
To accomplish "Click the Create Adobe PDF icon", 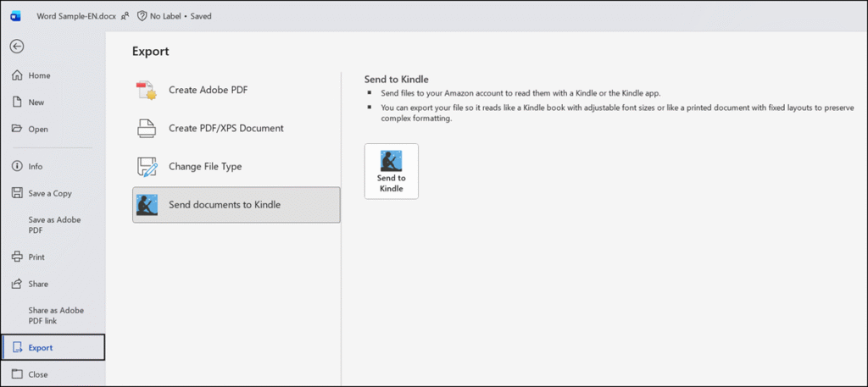I will (147, 90).
